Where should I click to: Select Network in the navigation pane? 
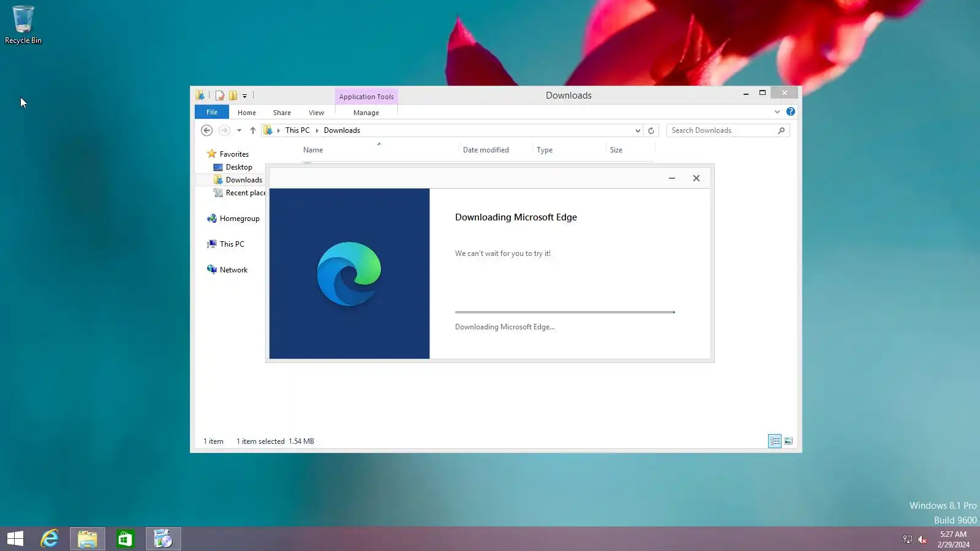[x=227, y=270]
